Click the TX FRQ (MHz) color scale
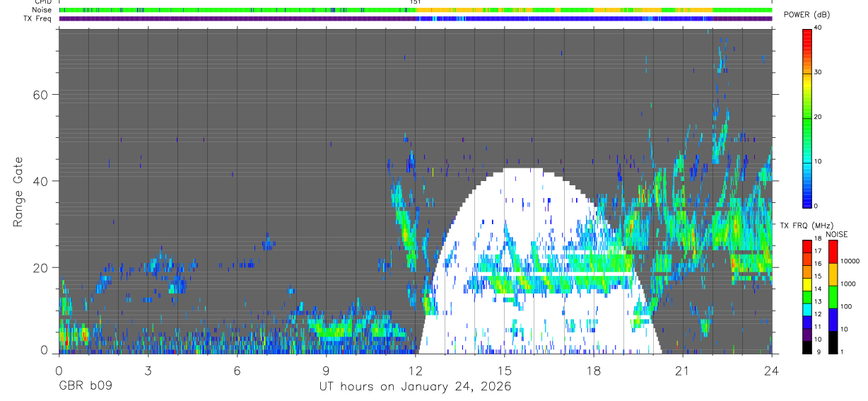 pos(807,296)
